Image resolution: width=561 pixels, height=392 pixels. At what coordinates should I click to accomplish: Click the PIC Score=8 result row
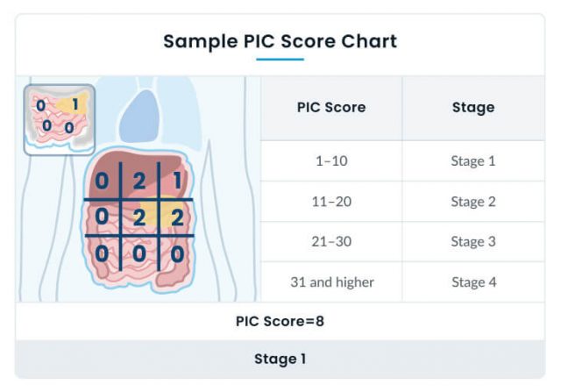tap(280, 321)
